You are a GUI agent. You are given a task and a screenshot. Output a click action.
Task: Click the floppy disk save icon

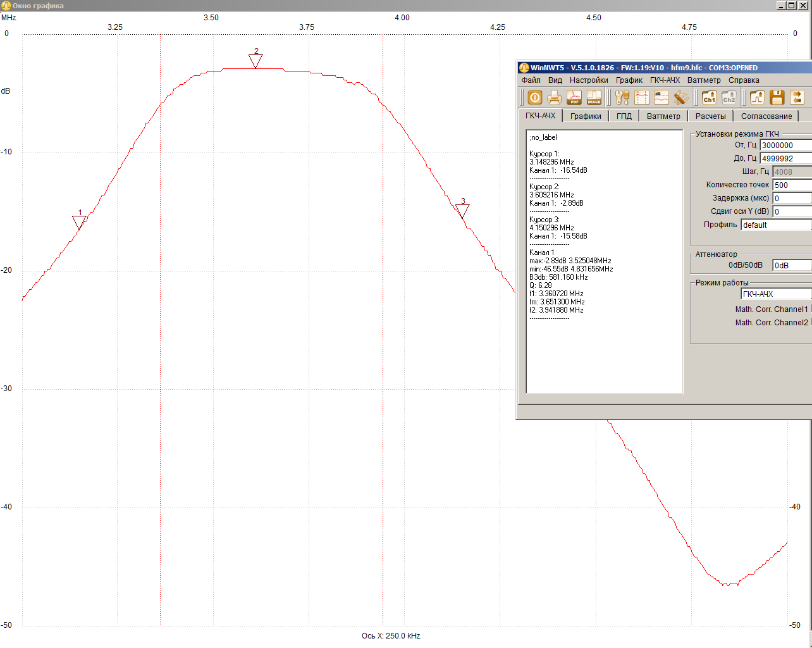[x=777, y=97]
